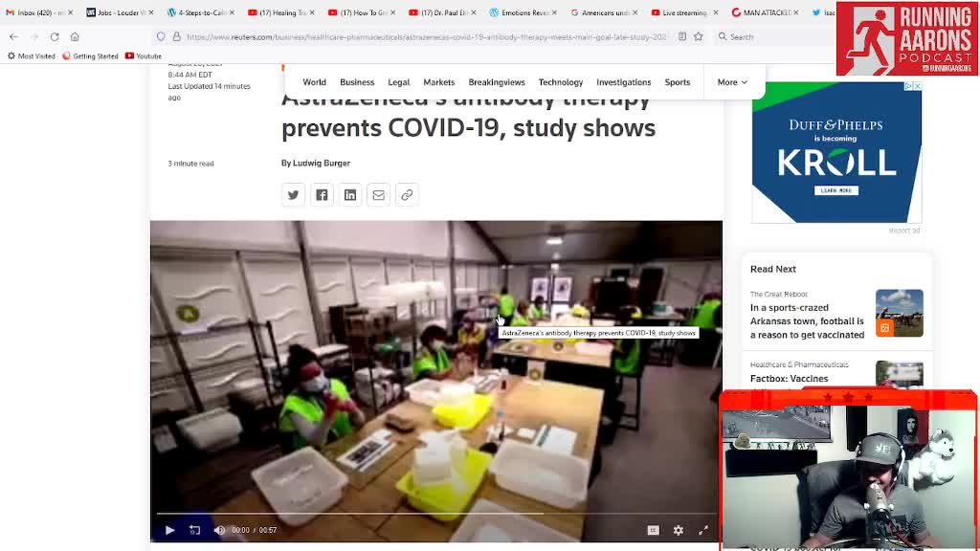Open Healthcare & Pharmaceuticals category link
Image resolution: width=980 pixels, height=551 pixels.
click(x=799, y=364)
